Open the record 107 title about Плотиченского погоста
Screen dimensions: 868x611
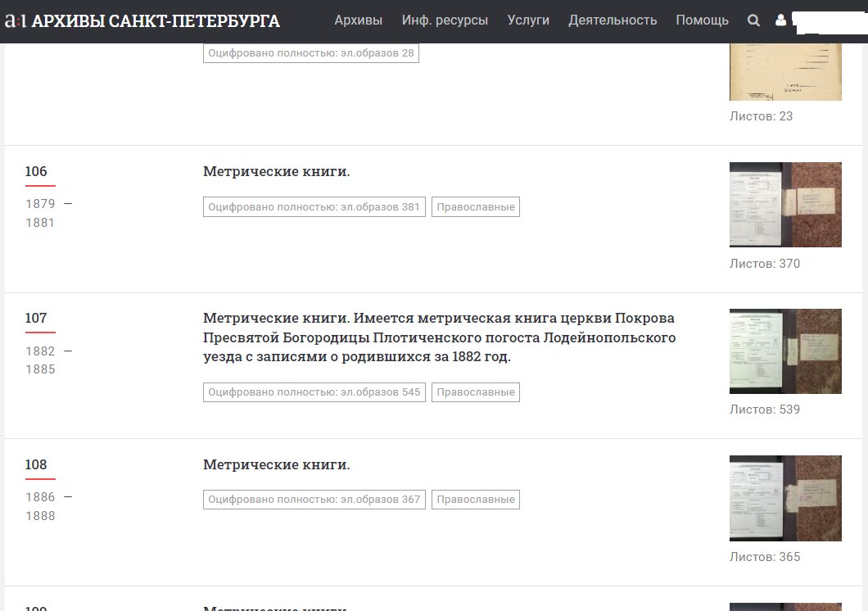440,337
